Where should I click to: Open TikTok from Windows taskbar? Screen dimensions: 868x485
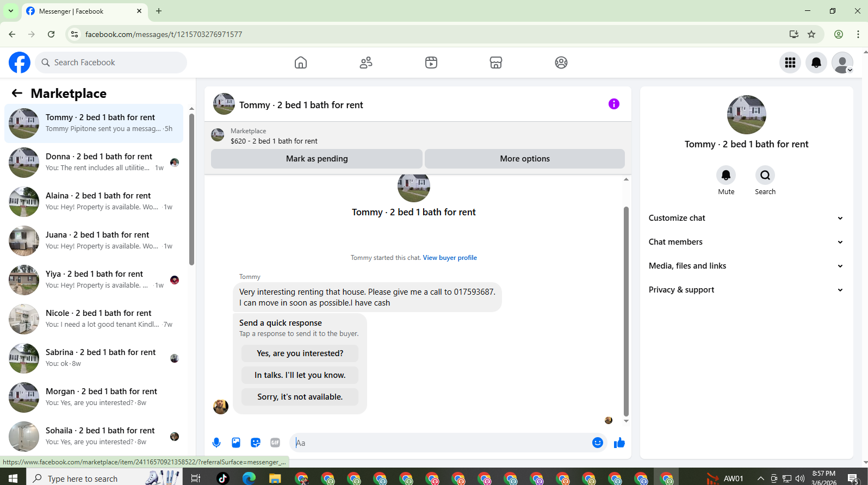pyautogui.click(x=222, y=478)
